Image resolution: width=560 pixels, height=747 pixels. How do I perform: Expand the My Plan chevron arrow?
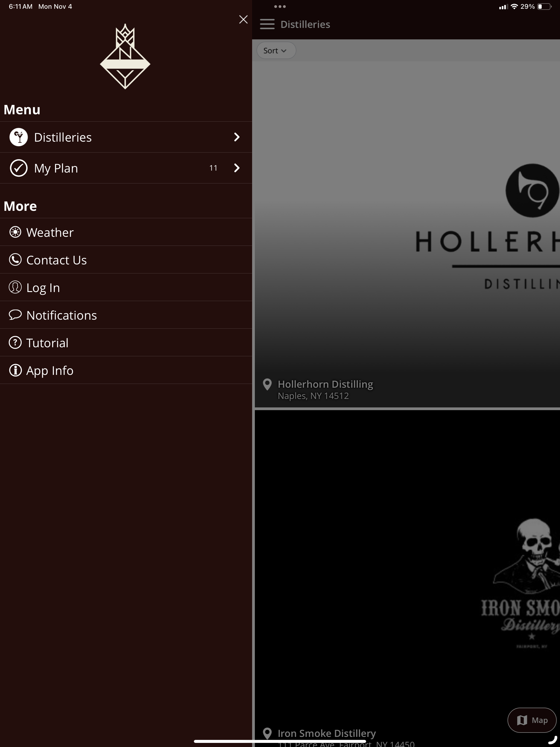(237, 168)
